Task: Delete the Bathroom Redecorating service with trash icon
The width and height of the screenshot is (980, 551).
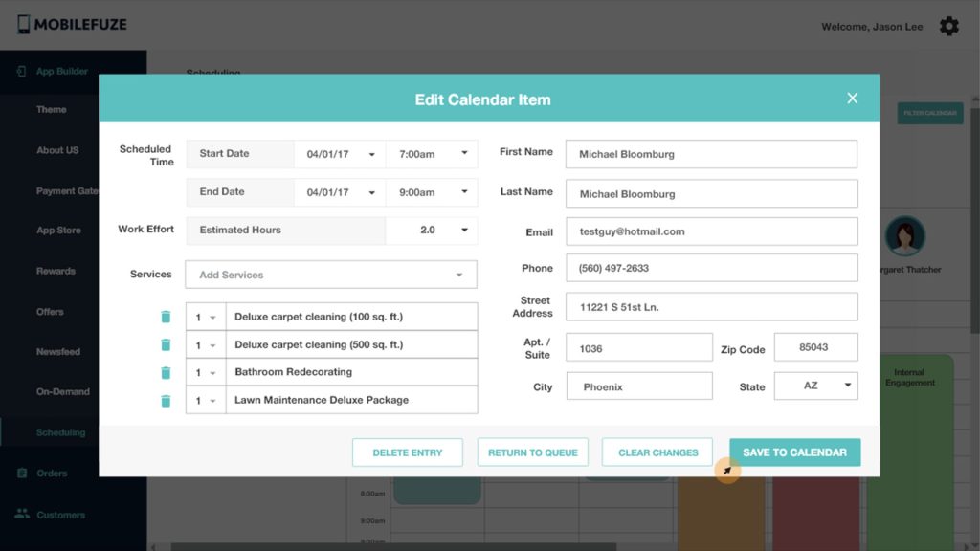Action: [166, 373]
